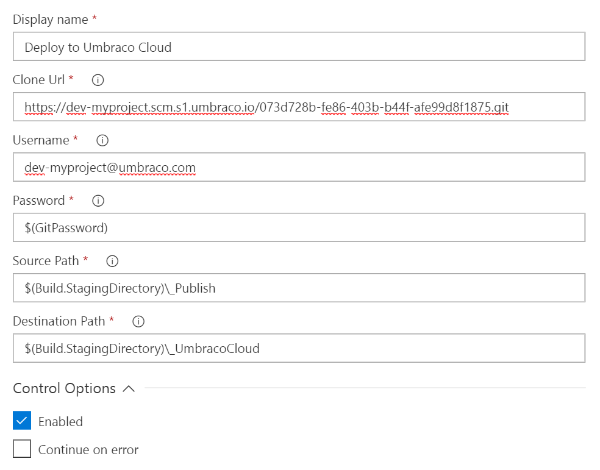Viewport: 600px width, 470px height.
Task: Uncheck the Enabled checkbox
Action: (x=22, y=421)
